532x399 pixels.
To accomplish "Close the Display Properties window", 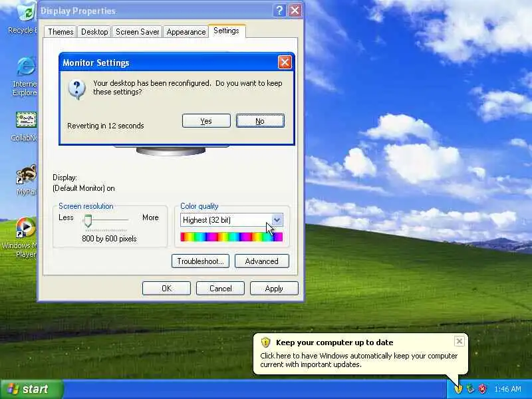I will (295, 11).
